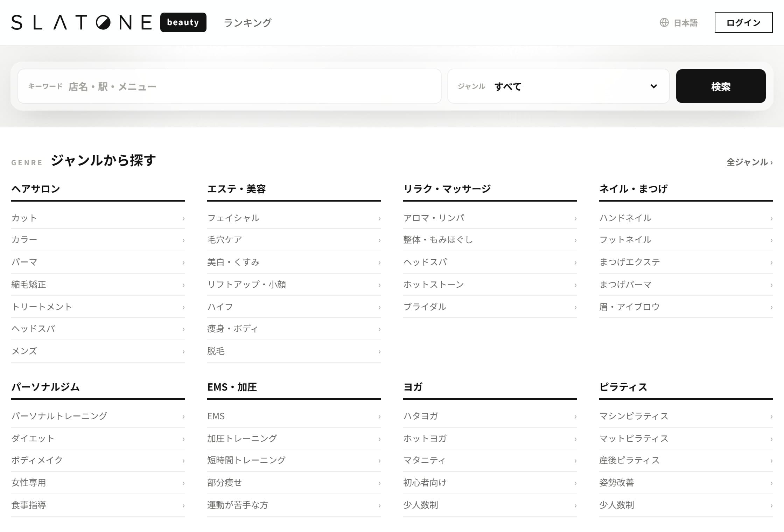
Task: Open the EMS・加圧 category heading
Action: coord(232,387)
